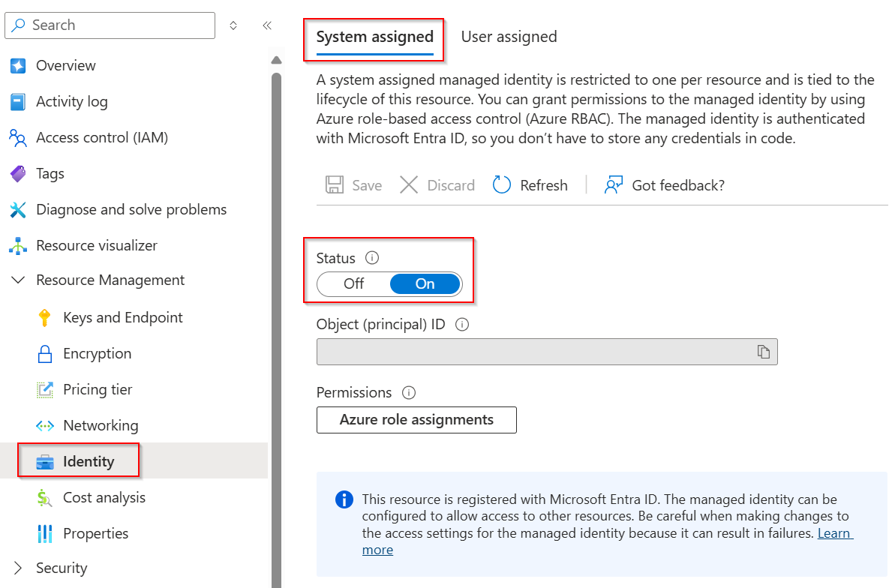895x588 pixels.
Task: Click the Azure role assignments button
Action: pos(416,420)
